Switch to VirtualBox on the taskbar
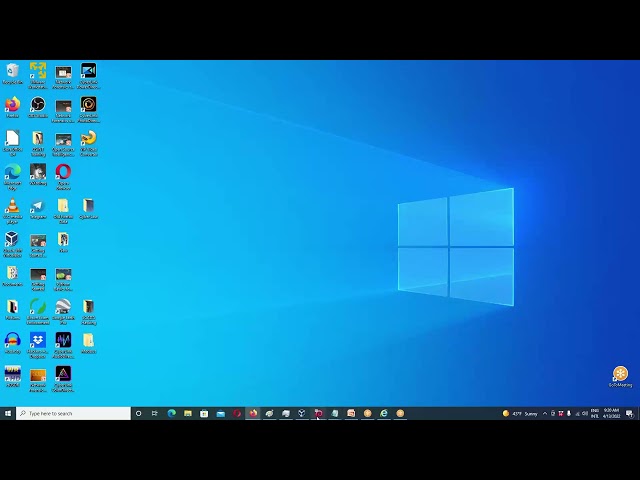Screen dimensions: 640x480 point(302,413)
